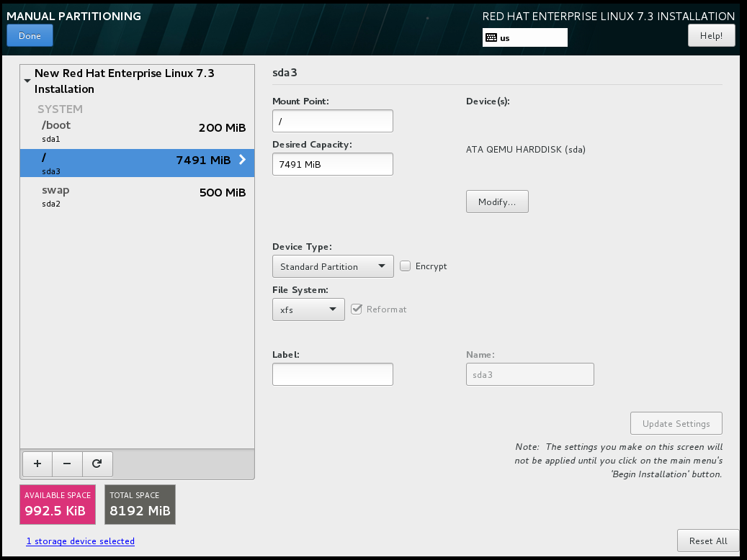Click the Done button
Viewport: 747px width, 560px height.
(x=30, y=36)
